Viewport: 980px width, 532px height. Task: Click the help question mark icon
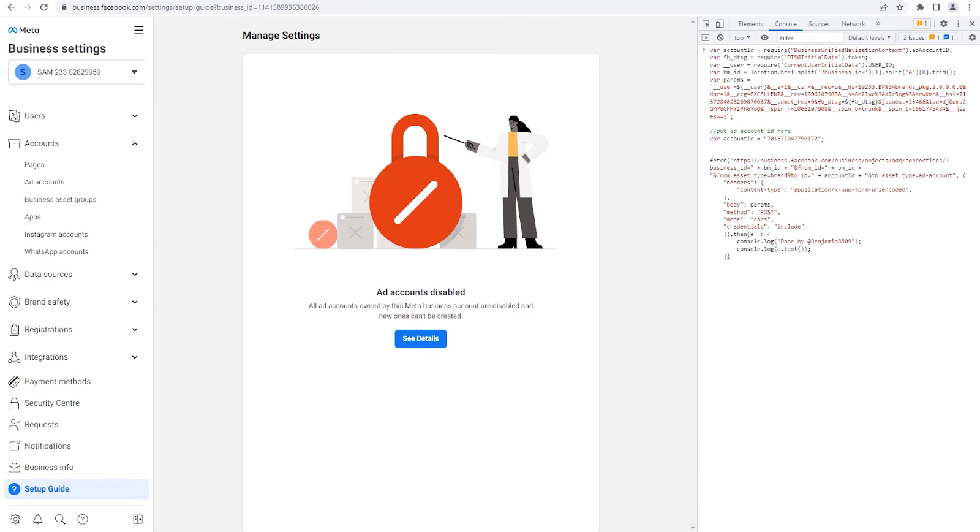pyautogui.click(x=83, y=519)
